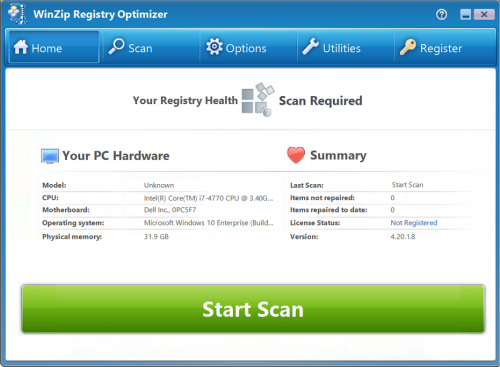This screenshot has height=367, width=500.
Task: Click the 'Items not repaired:' label
Action: pos(322,198)
